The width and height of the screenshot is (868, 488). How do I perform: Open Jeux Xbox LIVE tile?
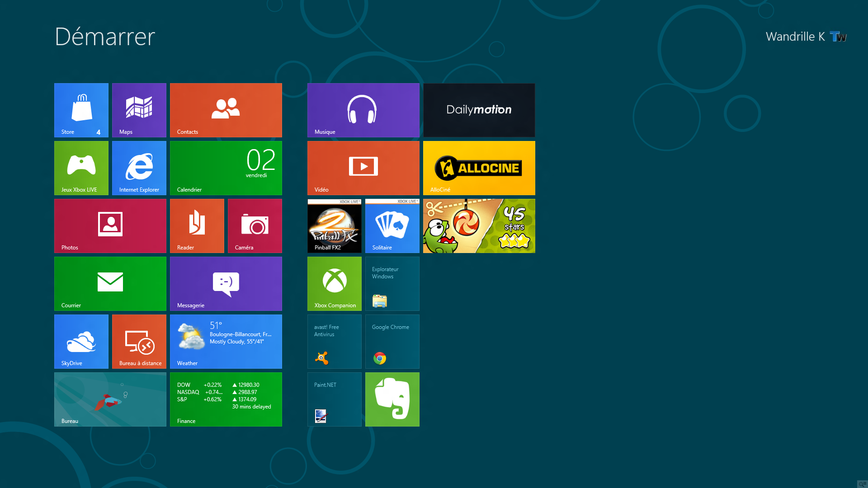point(81,168)
